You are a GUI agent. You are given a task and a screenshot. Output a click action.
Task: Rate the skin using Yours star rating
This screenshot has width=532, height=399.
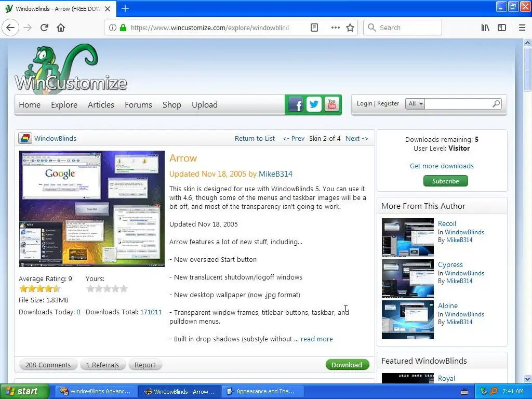(x=107, y=289)
